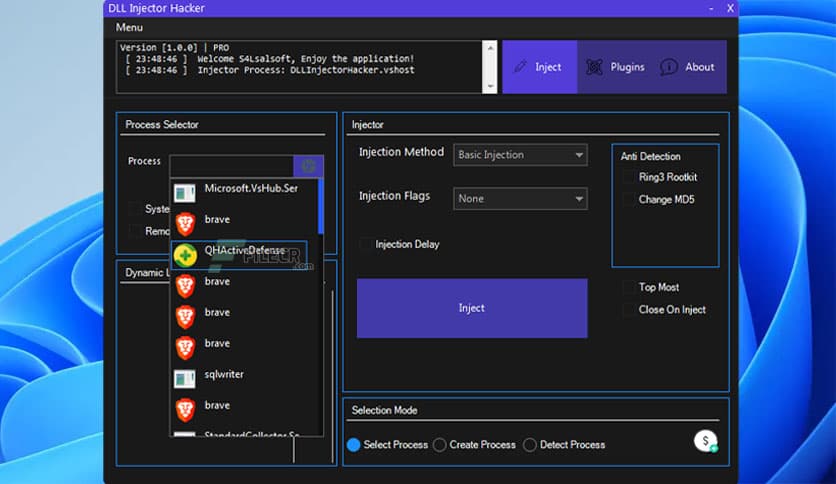Select the QHActiveDefense green plus icon
The height and width of the screenshot is (484, 836).
coord(184,255)
